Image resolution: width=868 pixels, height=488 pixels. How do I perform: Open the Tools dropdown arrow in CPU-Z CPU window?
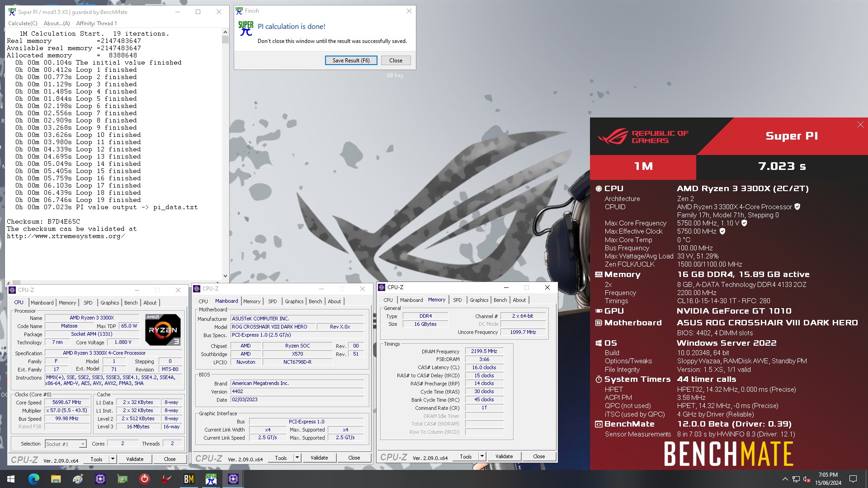tap(112, 459)
